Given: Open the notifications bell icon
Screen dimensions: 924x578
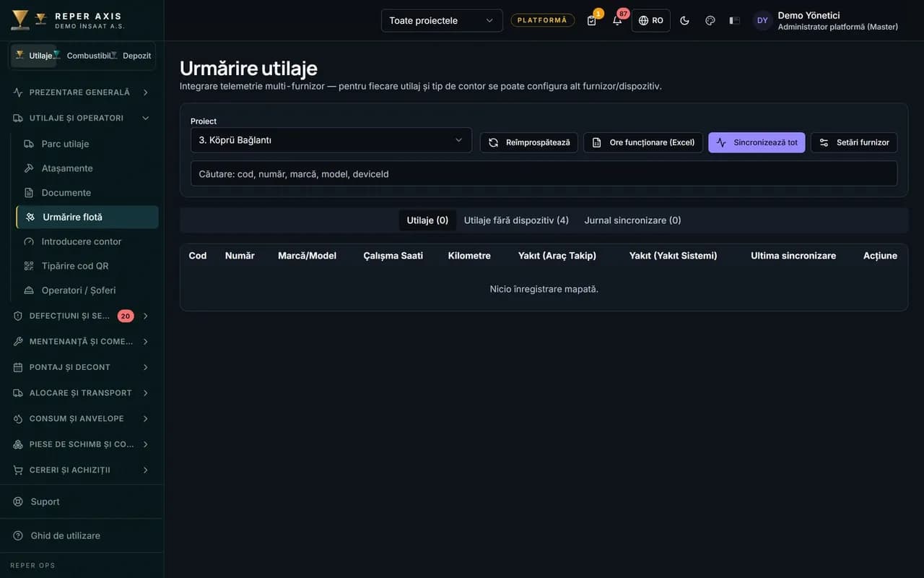Looking at the screenshot, I should point(617,20).
